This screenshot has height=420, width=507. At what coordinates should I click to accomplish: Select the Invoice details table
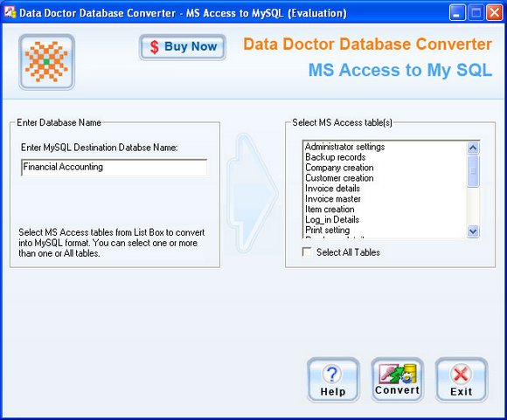pos(332,189)
